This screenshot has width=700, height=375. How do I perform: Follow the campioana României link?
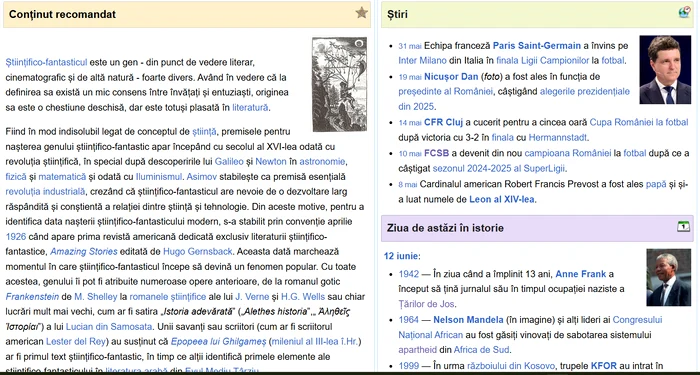[x=567, y=153]
